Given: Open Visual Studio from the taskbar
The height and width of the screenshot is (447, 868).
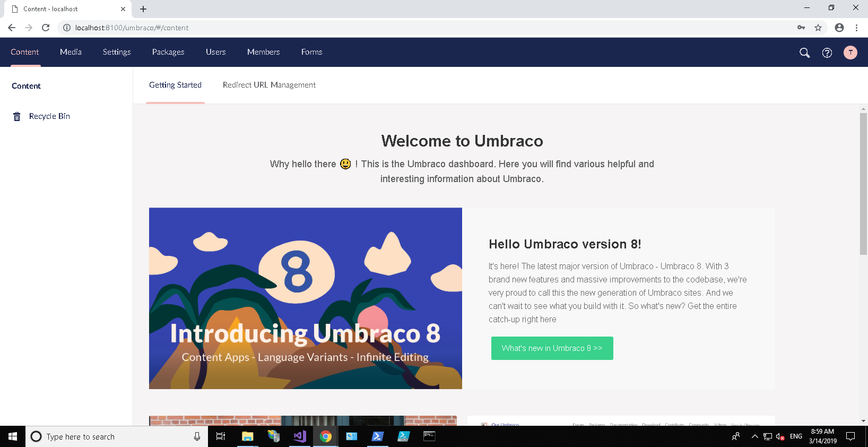Looking at the screenshot, I should (x=300, y=436).
